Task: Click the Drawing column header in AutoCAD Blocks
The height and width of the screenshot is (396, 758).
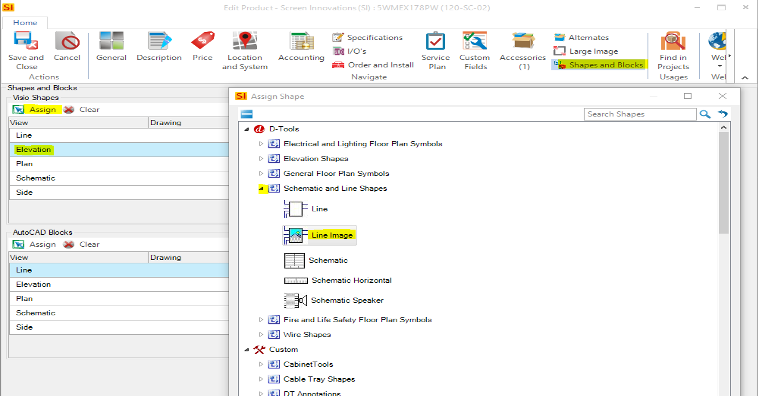Action: [x=188, y=258]
